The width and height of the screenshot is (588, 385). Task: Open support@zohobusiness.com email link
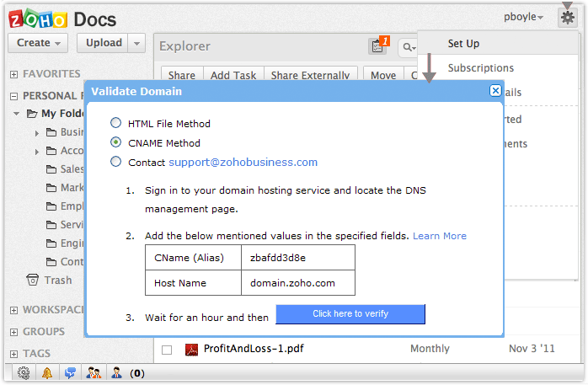tap(243, 162)
